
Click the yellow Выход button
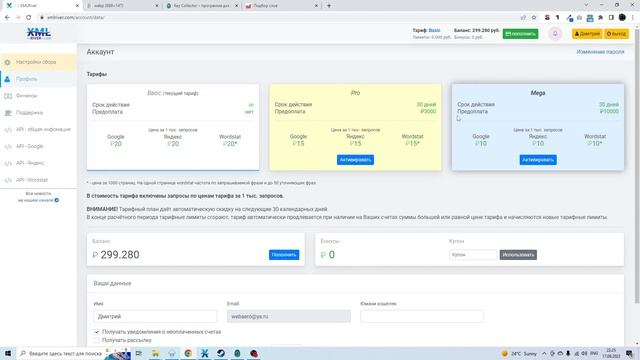(x=616, y=34)
